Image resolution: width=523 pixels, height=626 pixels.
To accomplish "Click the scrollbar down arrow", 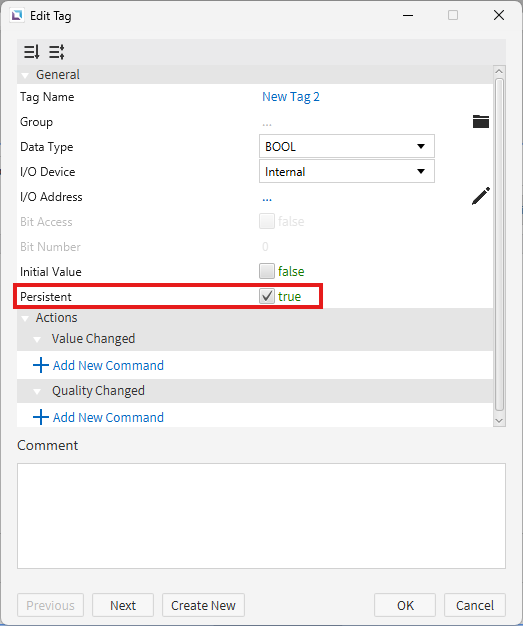I will pyautogui.click(x=499, y=420).
